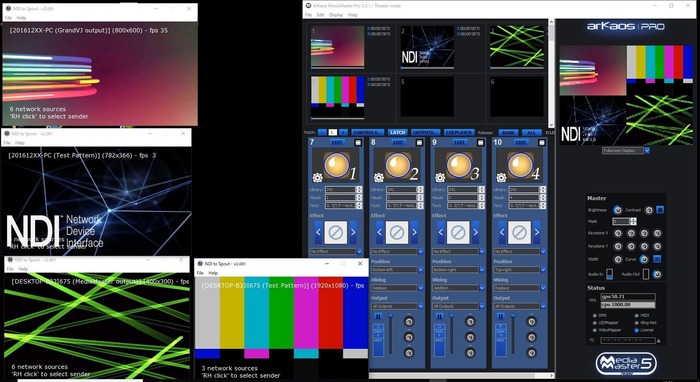This screenshot has height=382, width=700.
Task: Click previous effect arrow on layer 7
Action: [x=318, y=232]
